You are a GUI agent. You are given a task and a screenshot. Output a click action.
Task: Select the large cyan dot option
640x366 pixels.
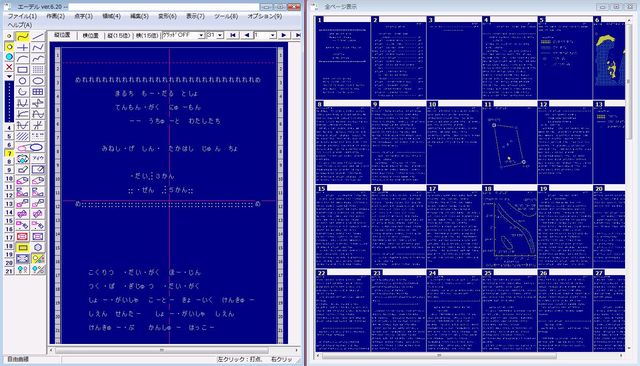point(9,57)
